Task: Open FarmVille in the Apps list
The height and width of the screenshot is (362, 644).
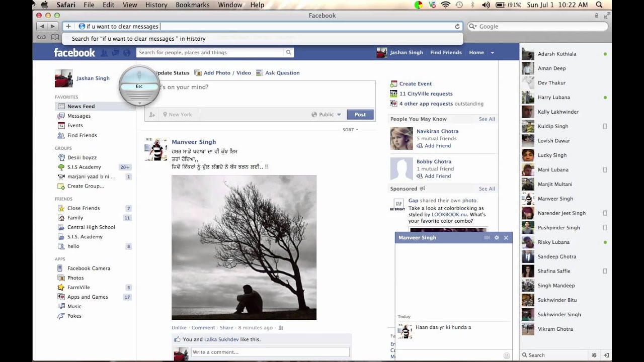Action: pyautogui.click(x=78, y=288)
